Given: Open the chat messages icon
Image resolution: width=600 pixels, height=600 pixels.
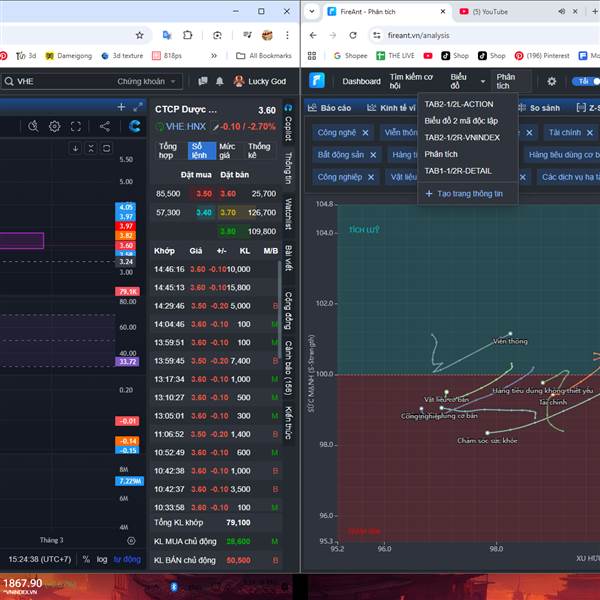Looking at the screenshot, I should [201, 81].
